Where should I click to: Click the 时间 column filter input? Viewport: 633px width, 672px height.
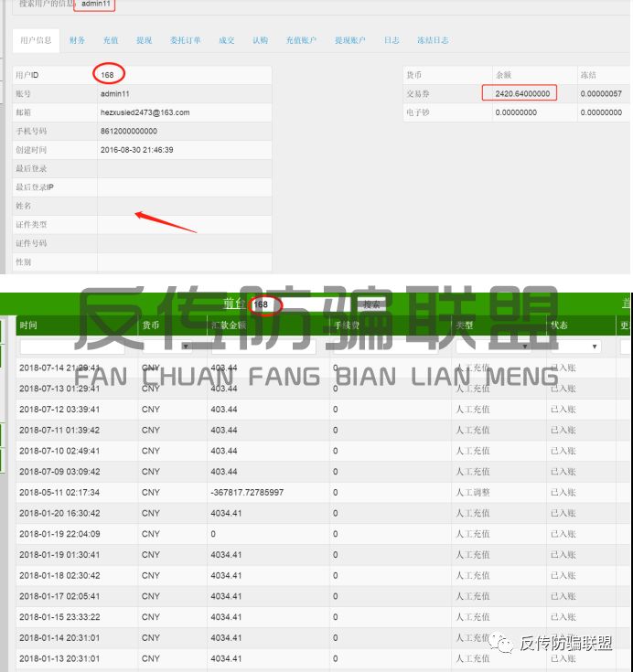click(77, 347)
